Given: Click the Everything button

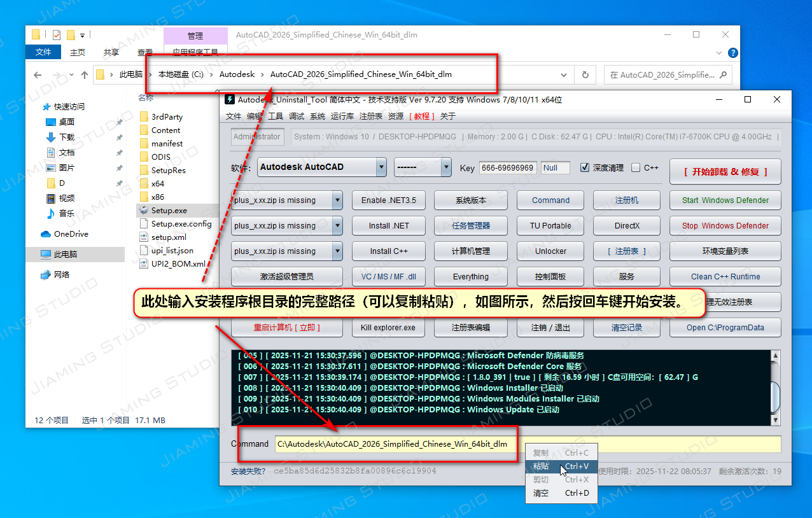Looking at the screenshot, I should pos(470,276).
